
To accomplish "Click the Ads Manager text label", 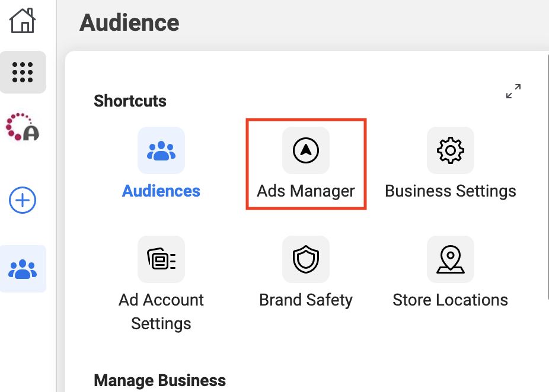I will [x=306, y=191].
